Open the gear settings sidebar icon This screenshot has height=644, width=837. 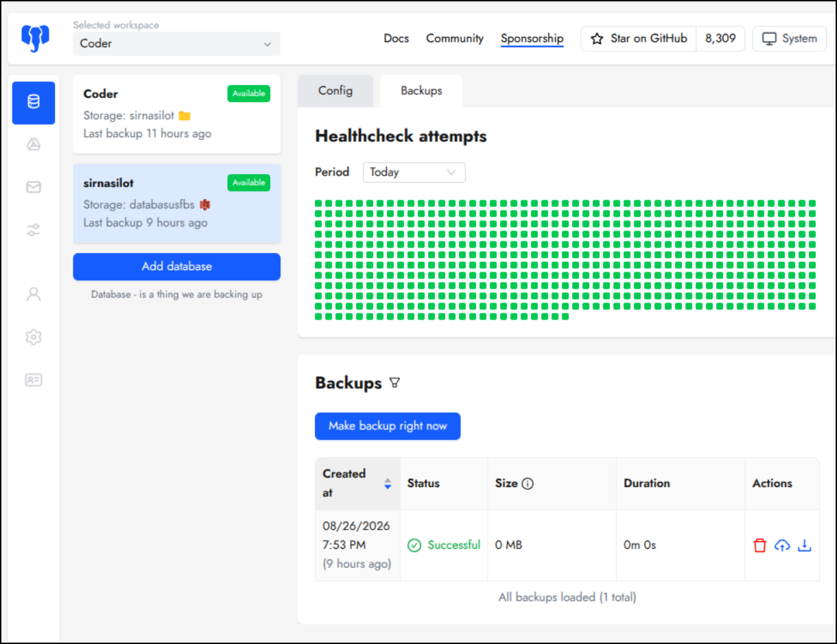pyautogui.click(x=34, y=337)
